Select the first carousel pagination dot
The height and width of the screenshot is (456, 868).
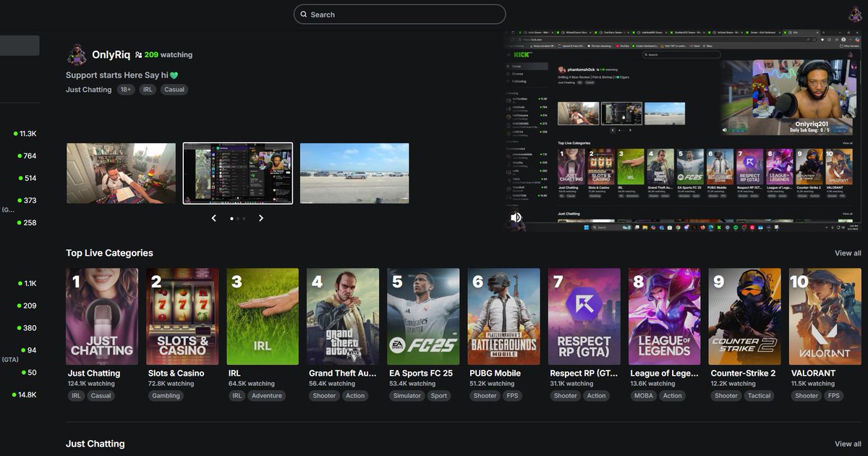pyautogui.click(x=231, y=218)
